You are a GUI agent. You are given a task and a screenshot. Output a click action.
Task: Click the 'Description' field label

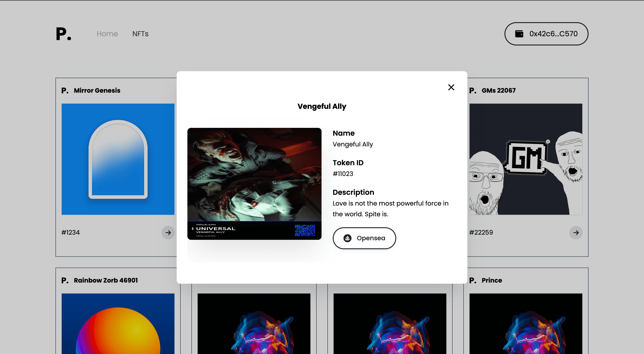point(353,192)
